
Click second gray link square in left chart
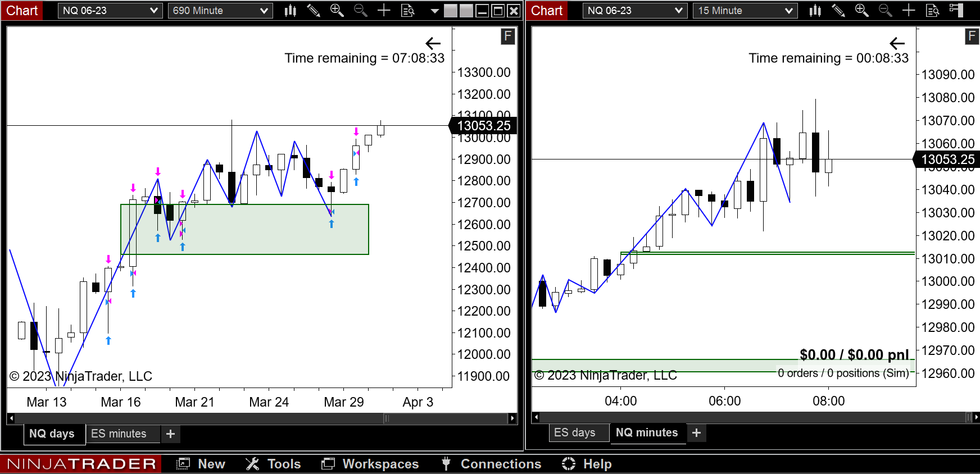tap(466, 11)
